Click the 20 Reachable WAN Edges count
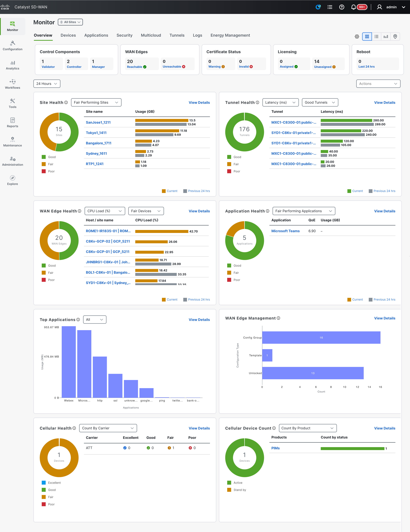Screen dimensions: 410x532 pos(142,64)
